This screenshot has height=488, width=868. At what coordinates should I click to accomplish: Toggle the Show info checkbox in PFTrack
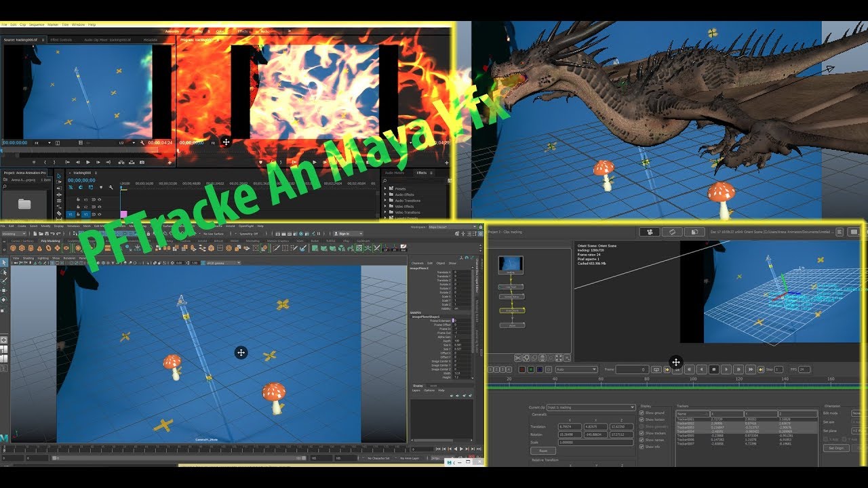642,447
